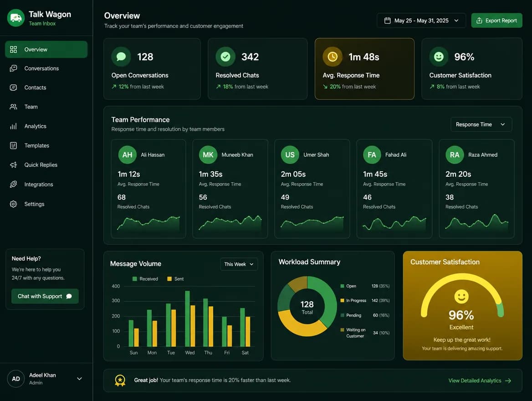Click the Wed received bar in chart

pos(187,319)
